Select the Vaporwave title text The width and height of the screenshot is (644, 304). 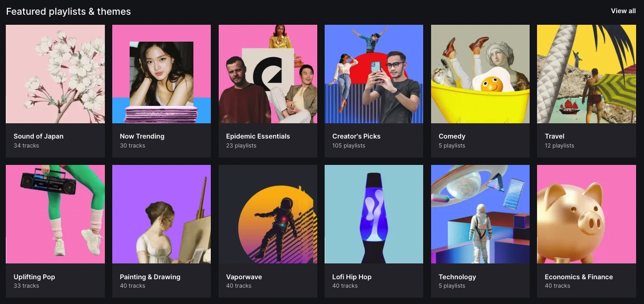click(243, 277)
